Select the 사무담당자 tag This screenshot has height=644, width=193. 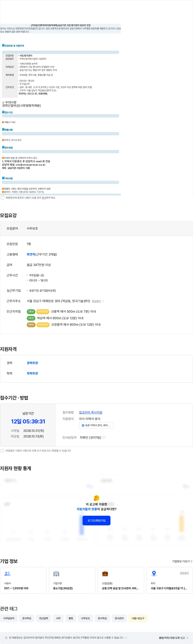click(x=9, y=618)
